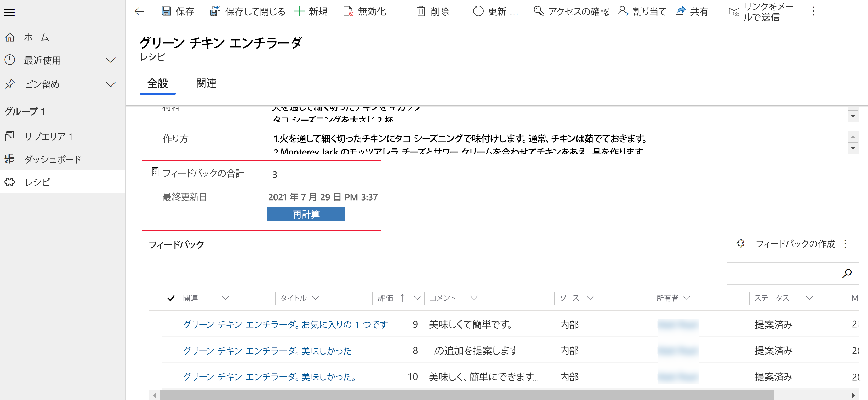Open the feedback link グリーン チキン エンチラーダ。美味しかった
Viewport: 868px width, 400px height.
(267, 351)
